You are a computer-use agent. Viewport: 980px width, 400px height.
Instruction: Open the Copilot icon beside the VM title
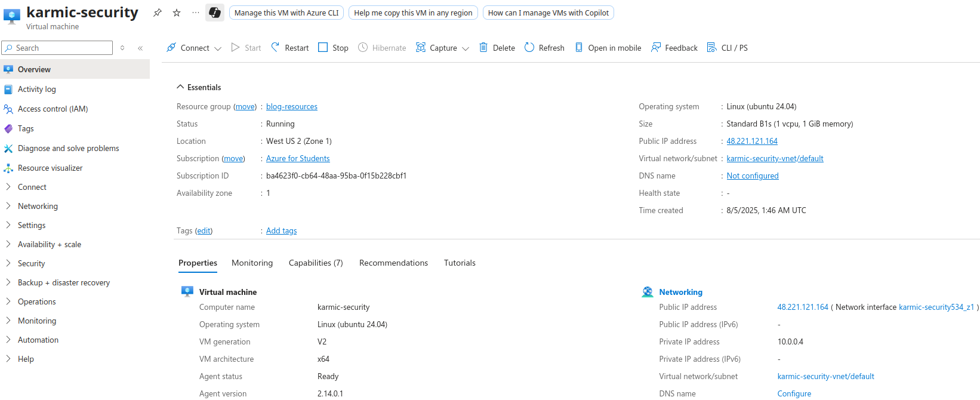pyautogui.click(x=215, y=13)
